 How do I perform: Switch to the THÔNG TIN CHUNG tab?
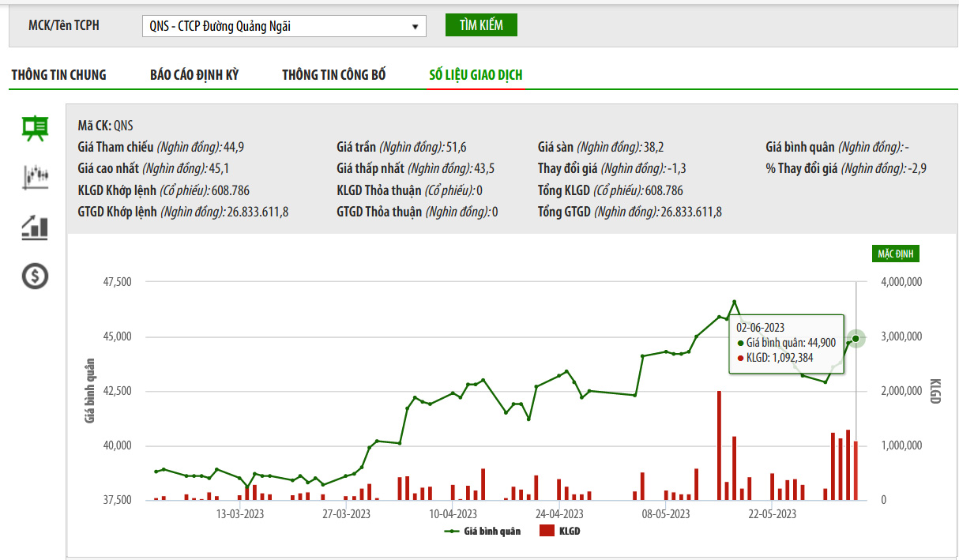58,75
